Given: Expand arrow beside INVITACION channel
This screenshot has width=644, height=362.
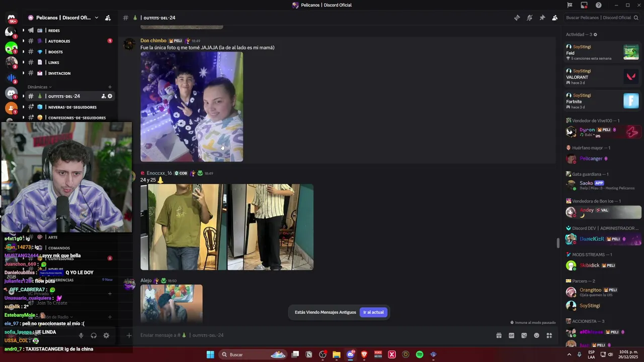Looking at the screenshot, I should click(x=23, y=73).
